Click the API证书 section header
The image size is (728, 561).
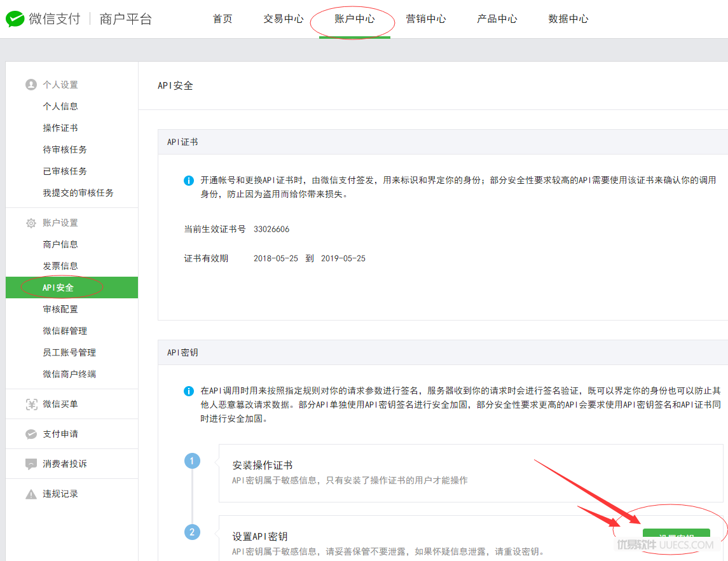point(182,142)
